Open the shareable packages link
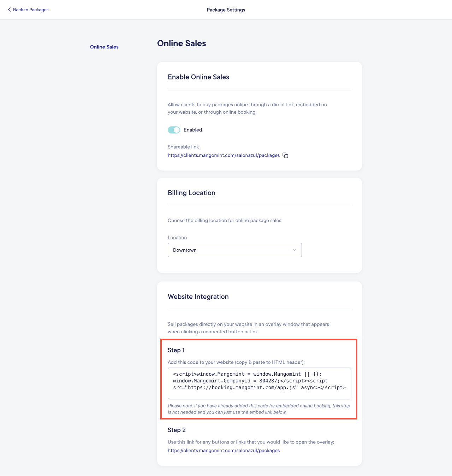 click(224, 155)
